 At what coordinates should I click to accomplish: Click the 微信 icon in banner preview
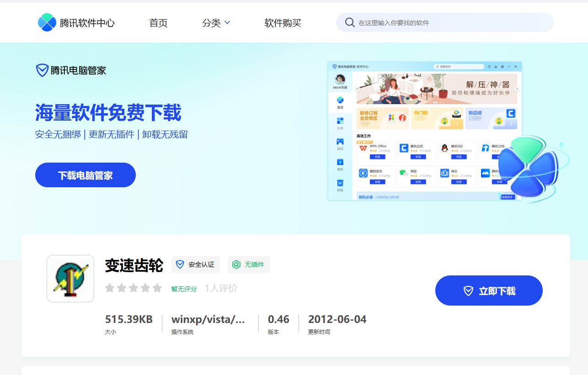[404, 173]
